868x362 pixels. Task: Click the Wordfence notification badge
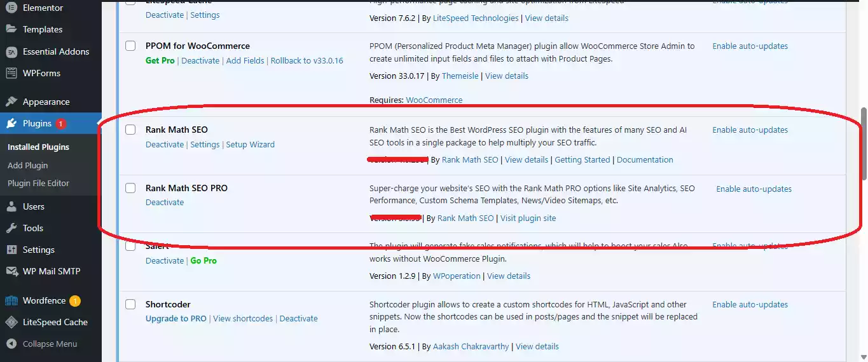[x=75, y=301]
